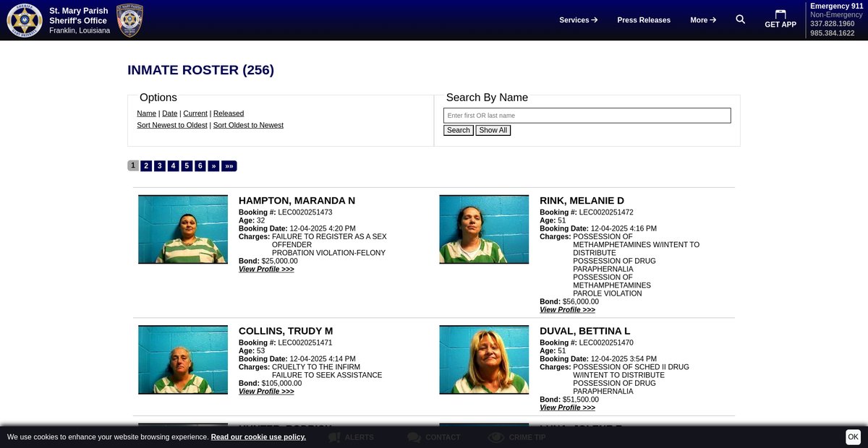Click the St. Mary Parish Sheriff's Office title

click(x=79, y=16)
